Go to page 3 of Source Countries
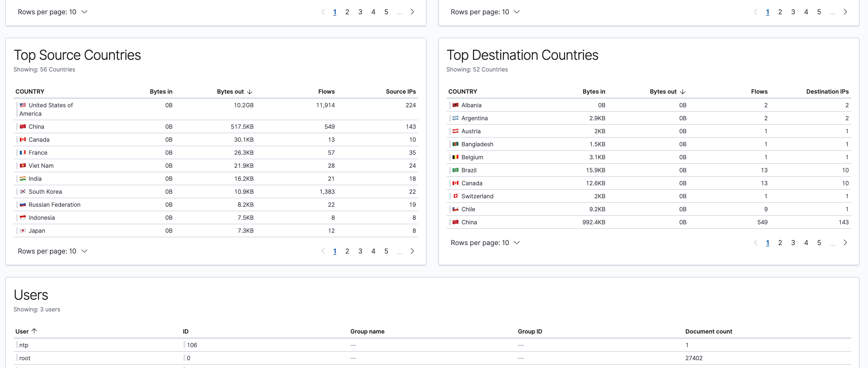868x368 pixels. (360, 251)
